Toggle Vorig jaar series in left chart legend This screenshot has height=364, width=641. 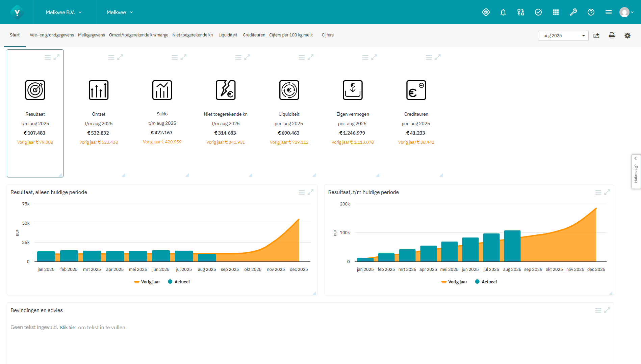tap(147, 282)
